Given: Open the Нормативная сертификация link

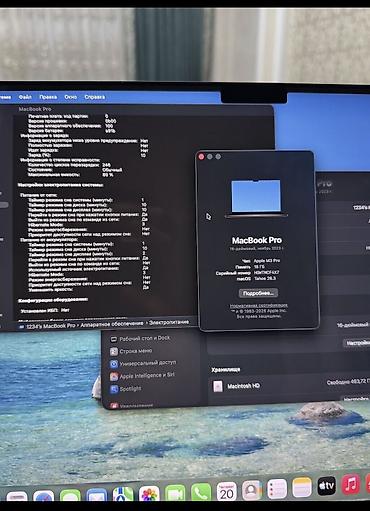Looking at the screenshot, I should pyautogui.click(x=258, y=306).
